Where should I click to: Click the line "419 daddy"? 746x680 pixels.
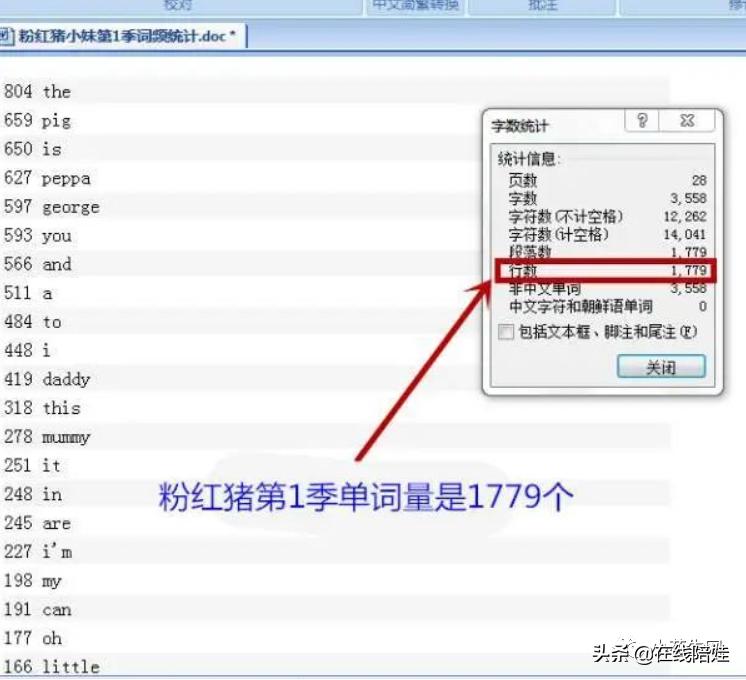47,379
